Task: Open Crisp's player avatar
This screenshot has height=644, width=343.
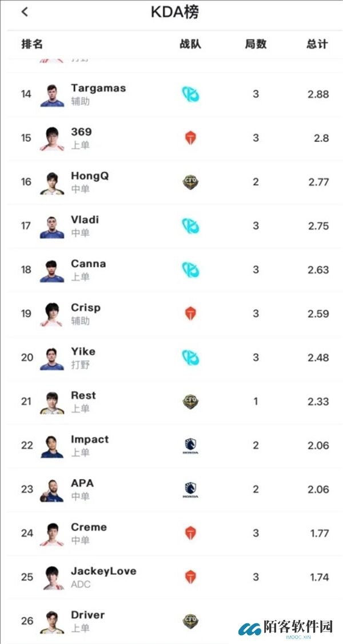Action: tap(52, 314)
